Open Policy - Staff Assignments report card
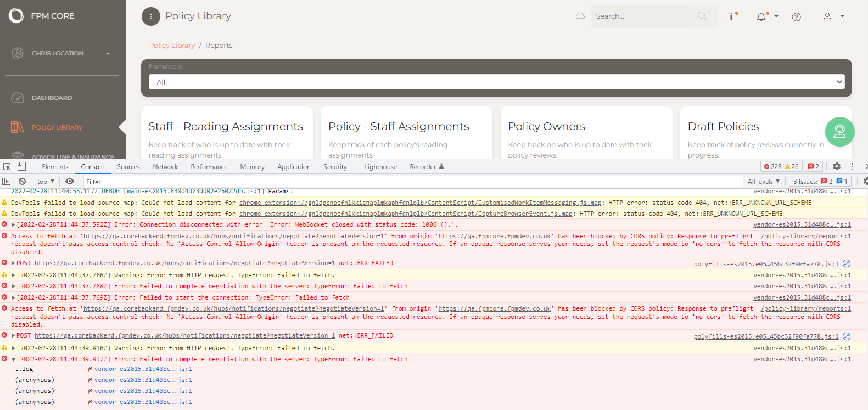Screen dimensions: 868x410 [406, 133]
